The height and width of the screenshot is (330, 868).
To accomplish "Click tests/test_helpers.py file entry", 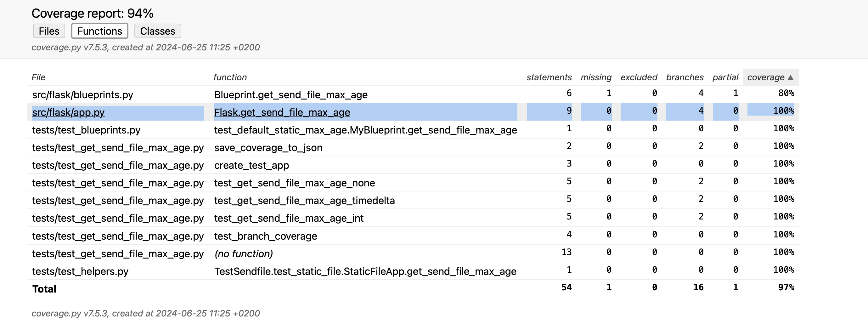I will pos(80,271).
